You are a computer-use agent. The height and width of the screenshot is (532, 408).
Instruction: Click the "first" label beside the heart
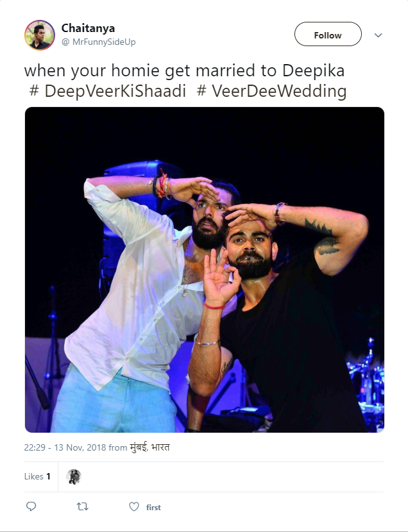tap(153, 507)
